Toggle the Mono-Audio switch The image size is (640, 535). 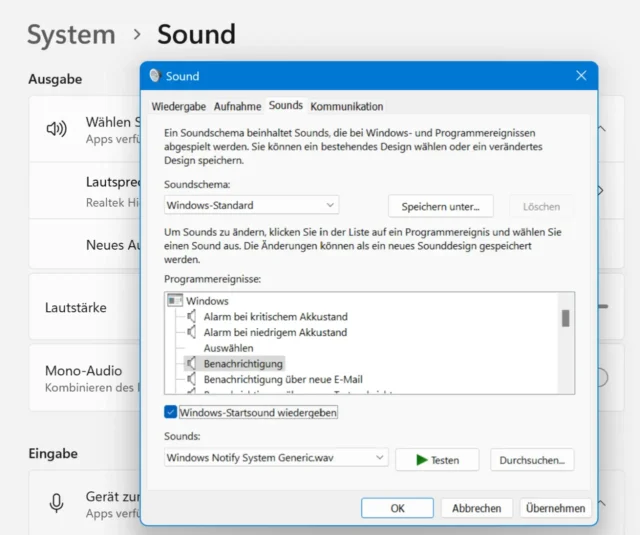click(x=601, y=377)
